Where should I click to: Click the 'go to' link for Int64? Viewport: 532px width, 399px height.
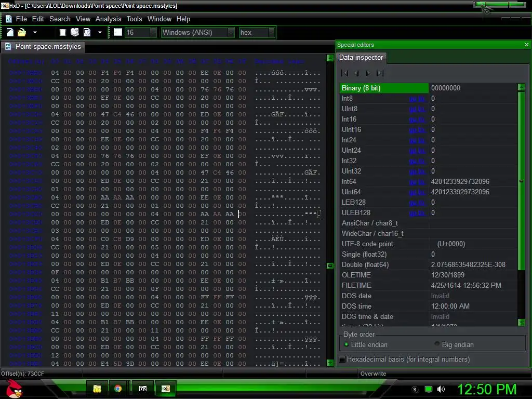point(417,182)
